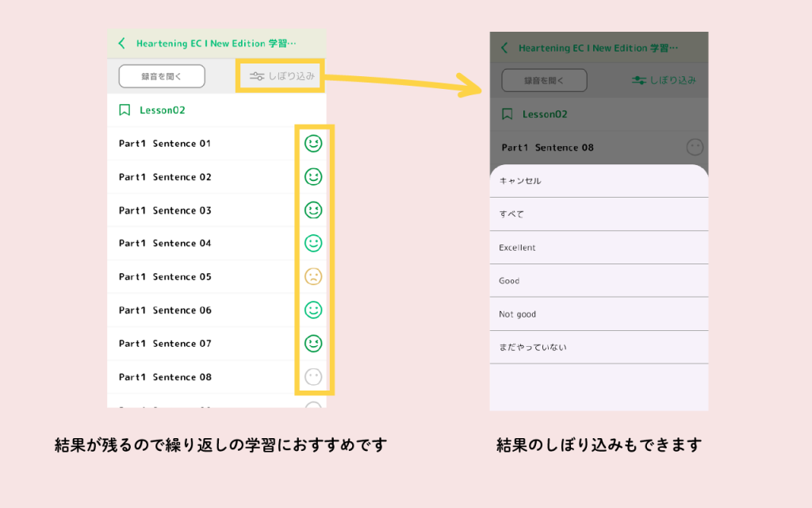Select Lesson02 heading on right screen
The height and width of the screenshot is (508, 812).
tap(545, 114)
